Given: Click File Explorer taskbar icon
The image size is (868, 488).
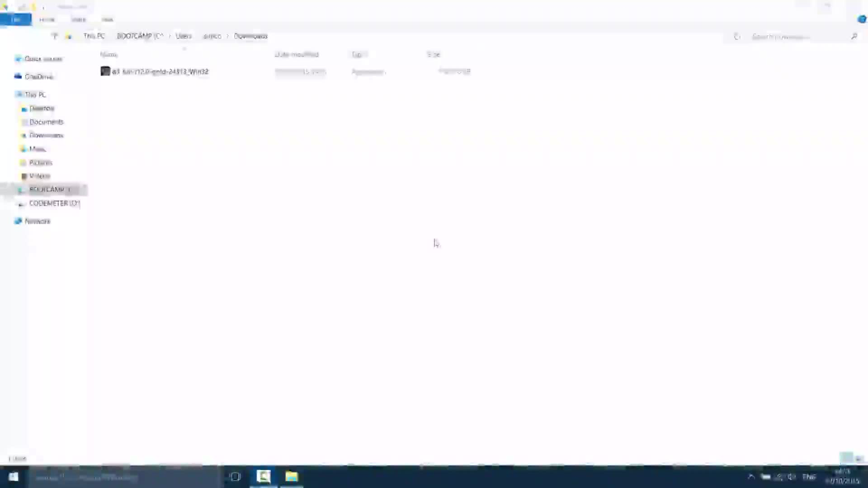Looking at the screenshot, I should coord(292,477).
